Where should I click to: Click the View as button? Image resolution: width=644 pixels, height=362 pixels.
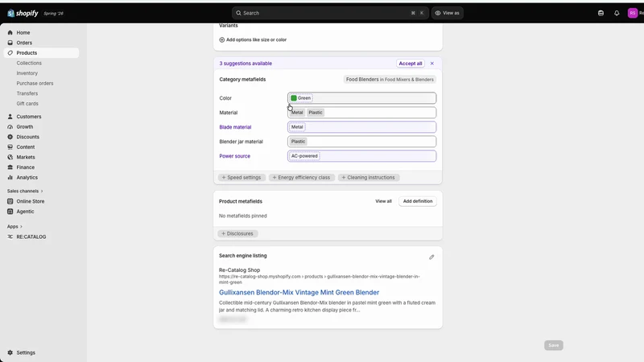pos(447,13)
